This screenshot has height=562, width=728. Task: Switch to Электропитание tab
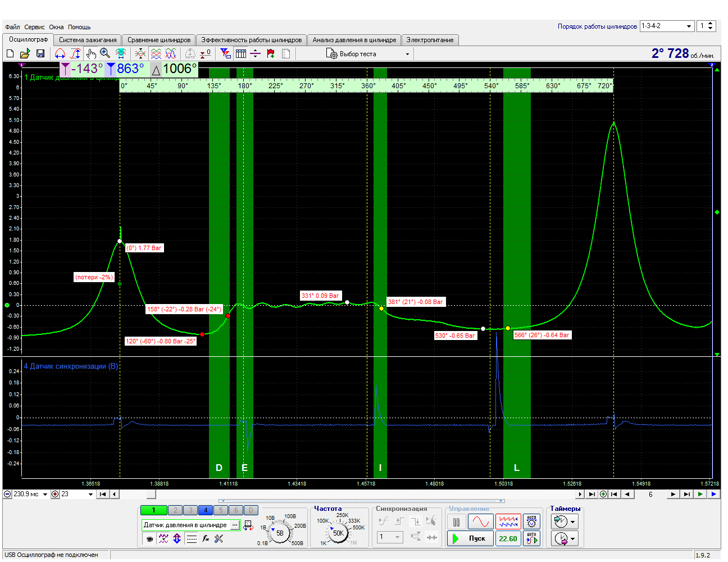click(x=430, y=40)
